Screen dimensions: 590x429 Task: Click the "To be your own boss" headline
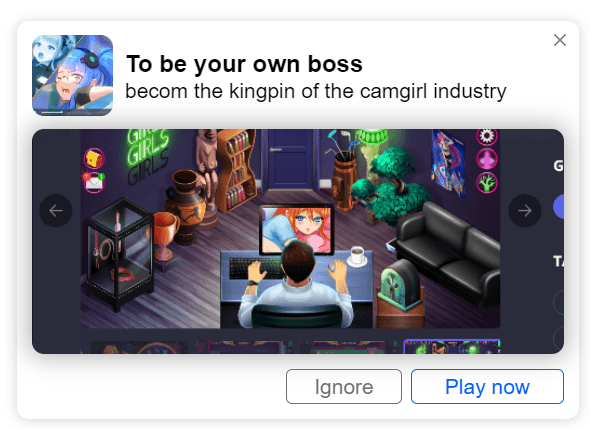244,64
